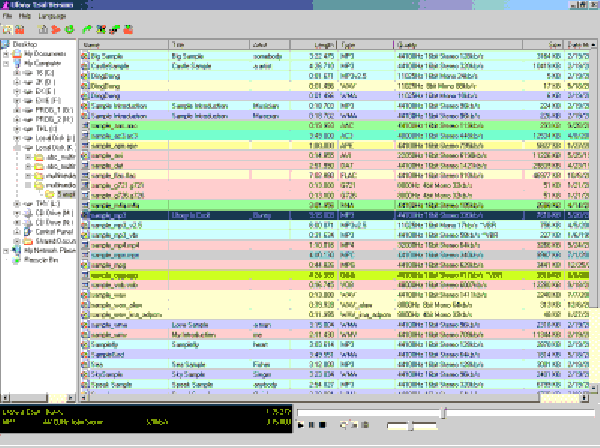The height and width of the screenshot is (448, 600).
Task: Sort list by Name column header
Action: [120, 46]
